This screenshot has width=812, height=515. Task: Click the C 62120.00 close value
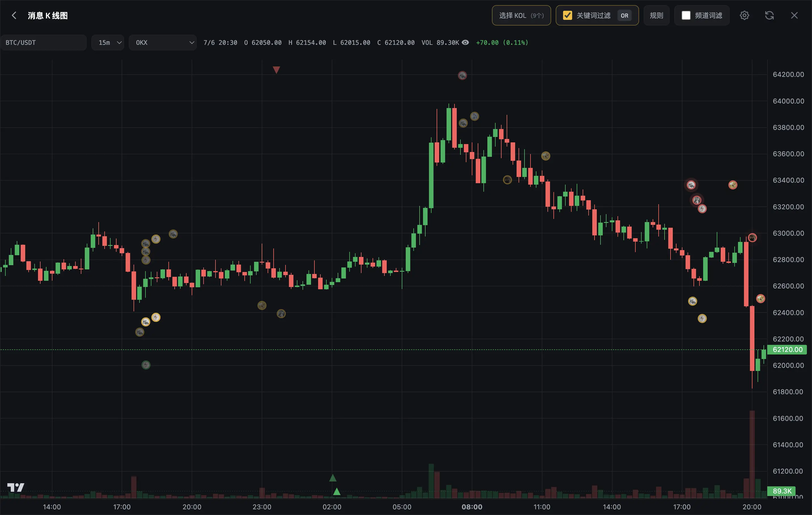pos(396,43)
